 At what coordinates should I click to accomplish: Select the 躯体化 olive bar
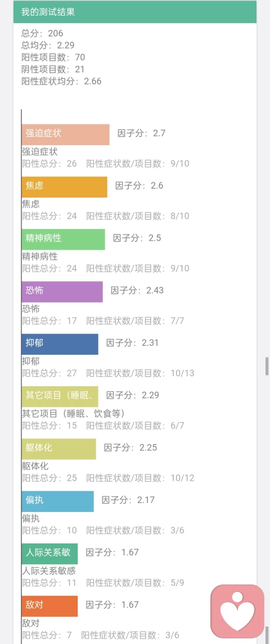coord(58,449)
